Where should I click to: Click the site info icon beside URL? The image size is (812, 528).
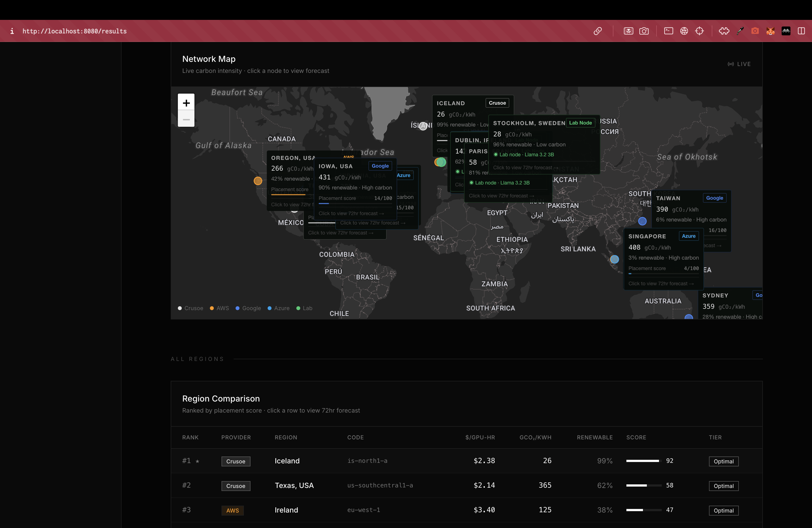pyautogui.click(x=12, y=31)
